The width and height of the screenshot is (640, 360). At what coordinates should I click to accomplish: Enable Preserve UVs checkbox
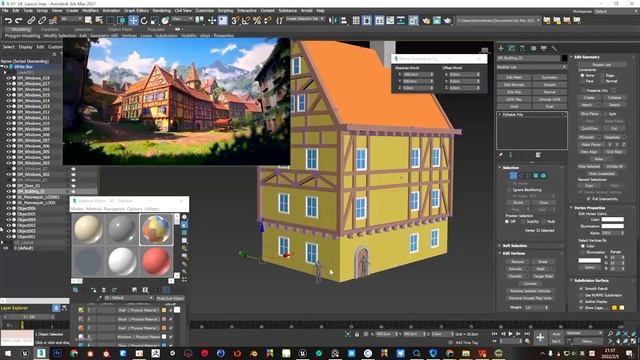(582, 91)
